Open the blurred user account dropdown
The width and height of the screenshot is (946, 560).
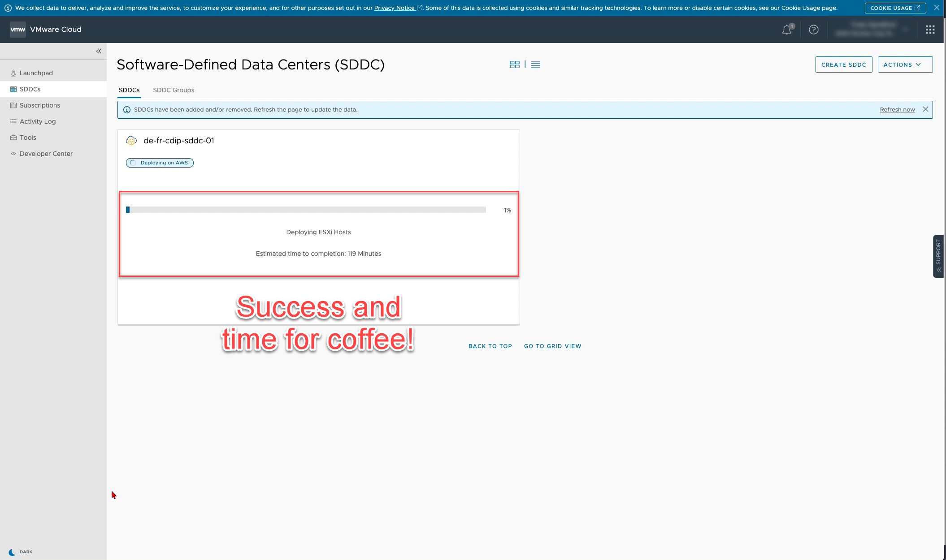(x=872, y=30)
